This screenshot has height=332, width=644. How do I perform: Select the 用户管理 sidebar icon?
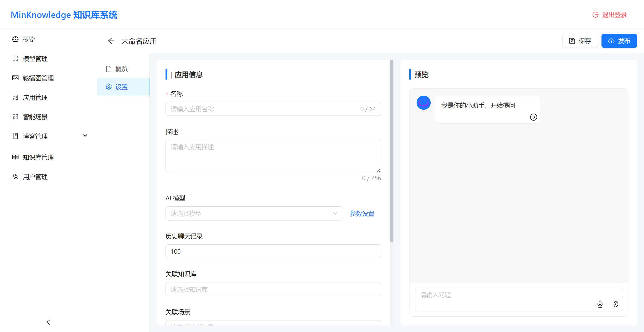coord(15,176)
